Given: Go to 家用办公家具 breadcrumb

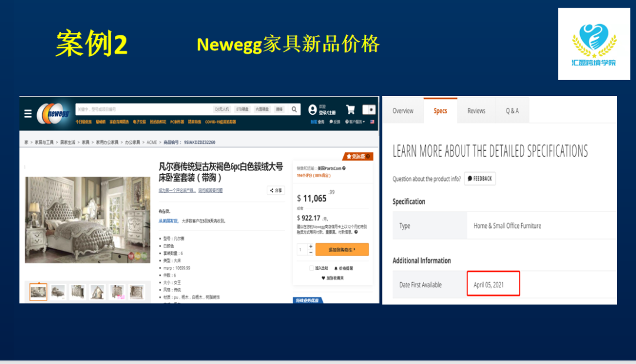Looking at the screenshot, I should [107, 143].
